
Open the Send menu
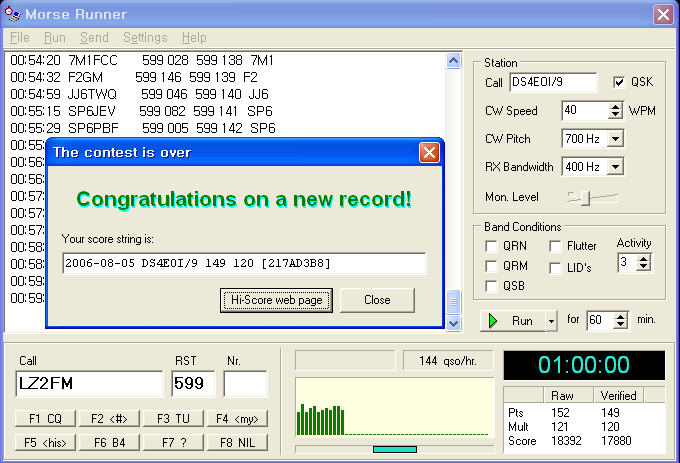(94, 38)
